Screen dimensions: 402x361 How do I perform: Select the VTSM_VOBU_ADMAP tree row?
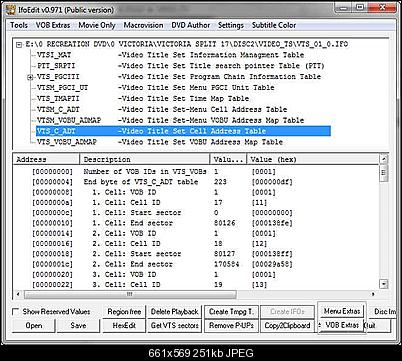pyautogui.click(x=170, y=120)
